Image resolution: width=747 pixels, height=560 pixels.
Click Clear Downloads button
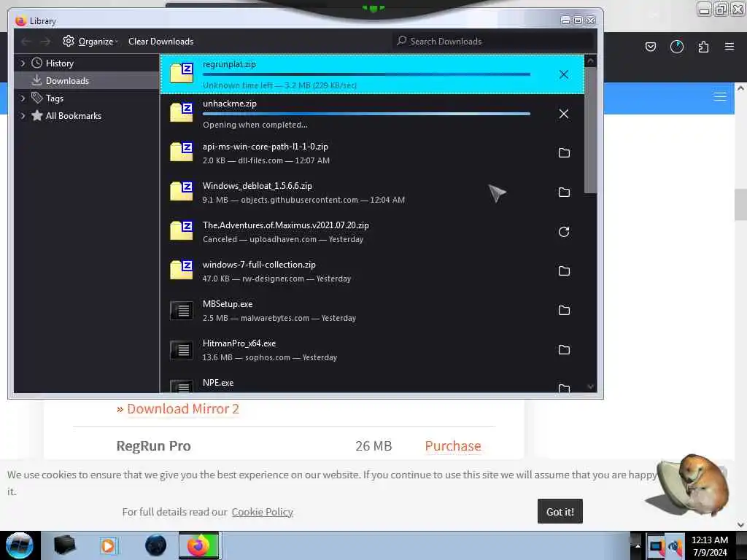click(x=160, y=42)
